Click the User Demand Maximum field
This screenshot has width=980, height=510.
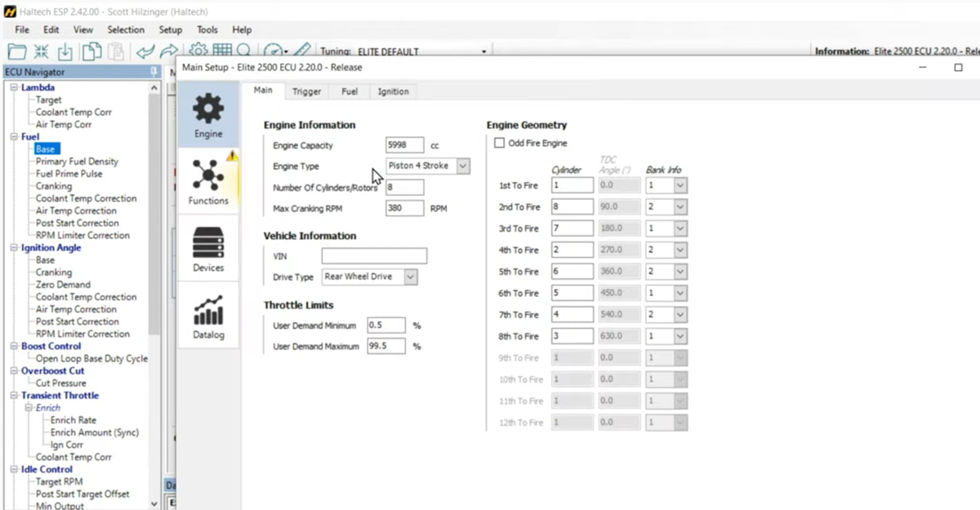pyautogui.click(x=386, y=346)
